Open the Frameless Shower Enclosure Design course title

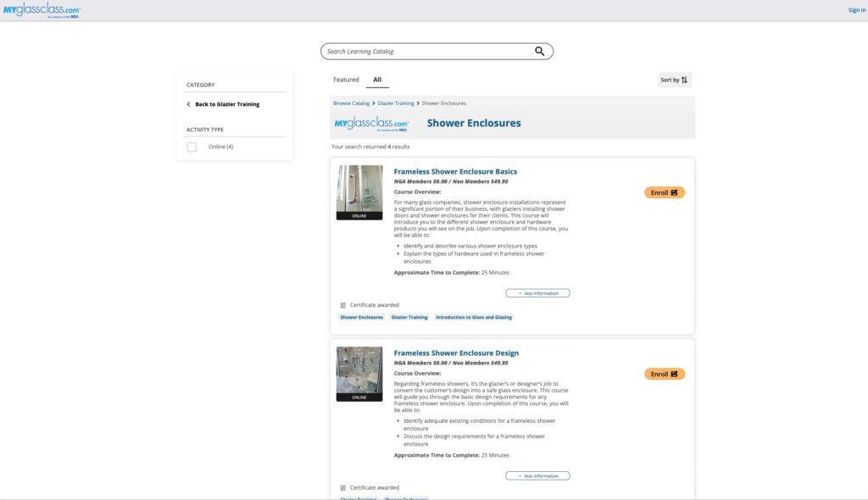click(x=456, y=353)
